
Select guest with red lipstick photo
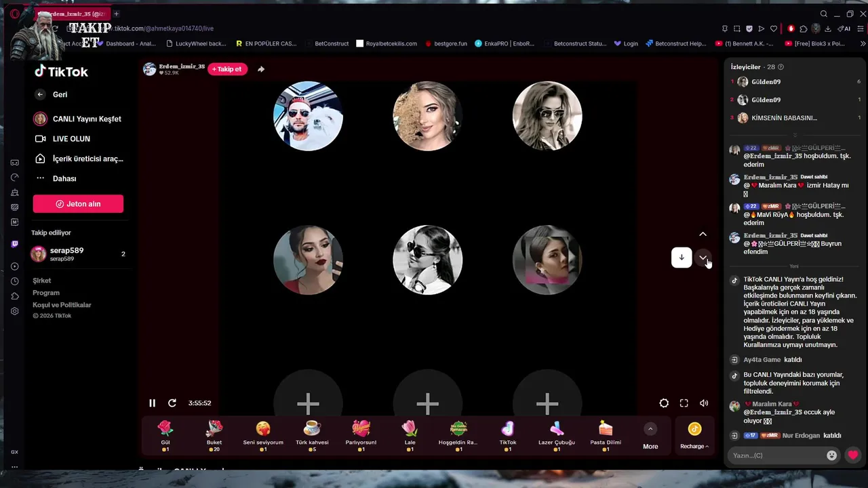[x=308, y=260]
